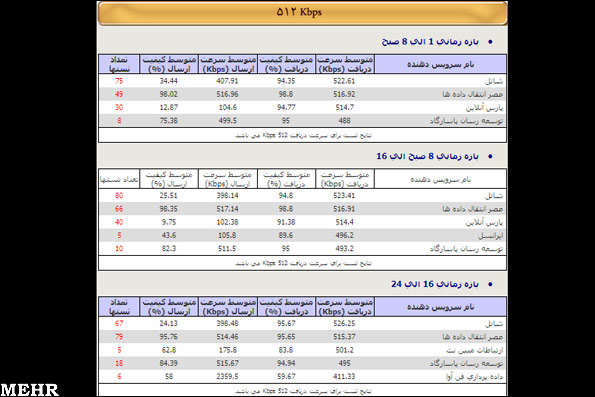Click the bullet before the 8 to 16 heading
595x397 pixels.
pyautogui.click(x=490, y=156)
